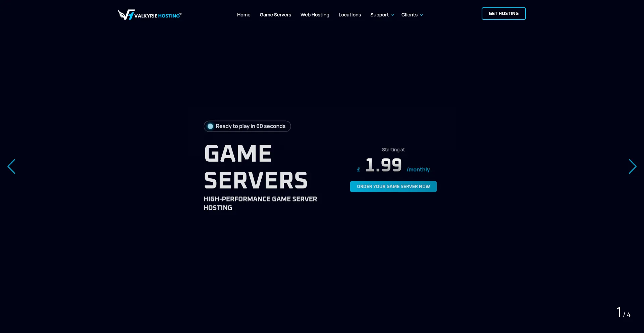Screen dimensions: 644x333
Task: Navigate to the Home page
Action: [x=244, y=15]
